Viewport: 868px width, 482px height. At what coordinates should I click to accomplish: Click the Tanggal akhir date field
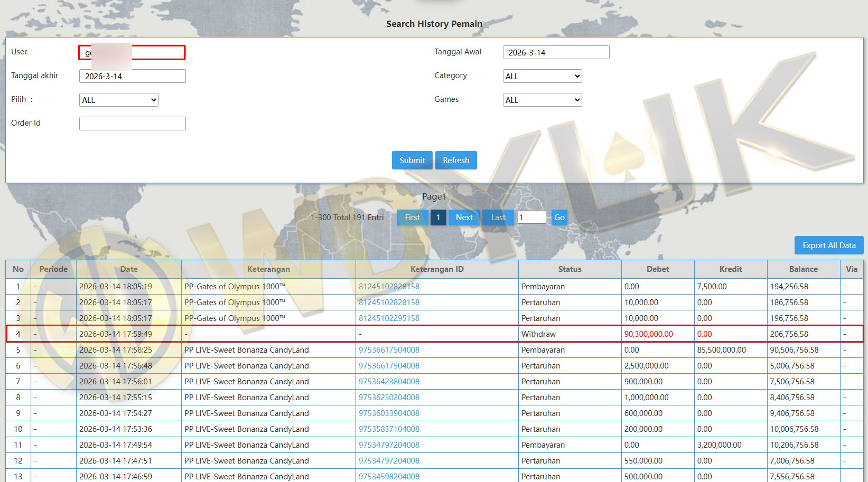[132, 76]
